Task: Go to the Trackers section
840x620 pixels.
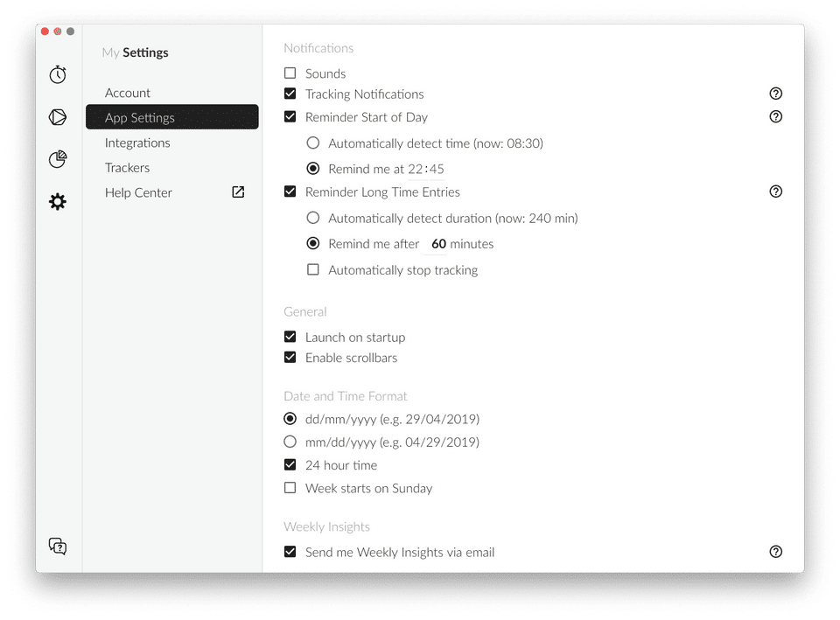Action: [x=128, y=168]
